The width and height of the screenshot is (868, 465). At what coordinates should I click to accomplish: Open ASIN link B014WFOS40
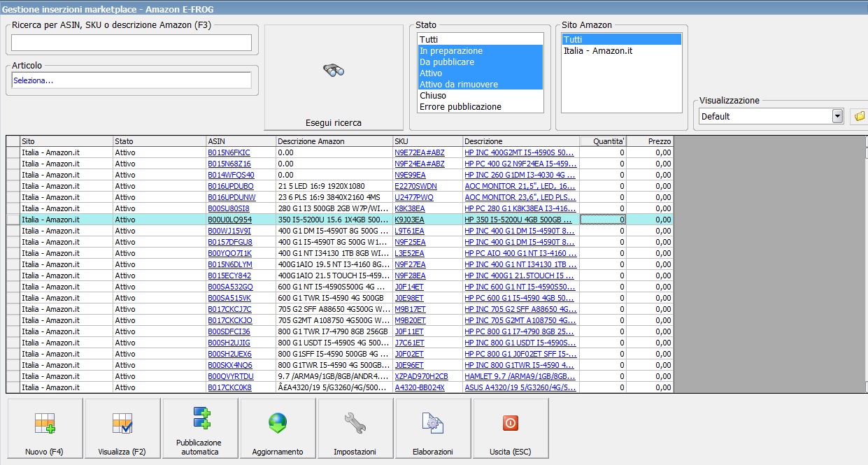[231, 175]
